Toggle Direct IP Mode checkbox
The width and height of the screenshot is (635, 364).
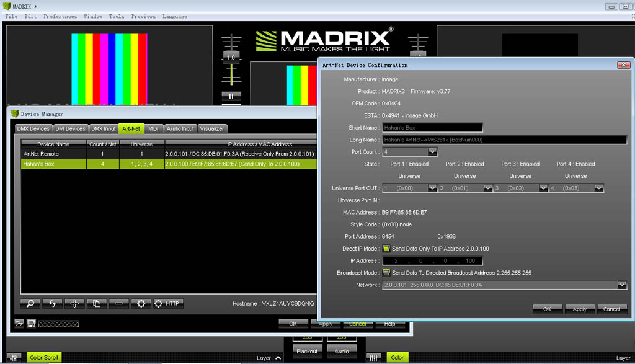point(386,249)
